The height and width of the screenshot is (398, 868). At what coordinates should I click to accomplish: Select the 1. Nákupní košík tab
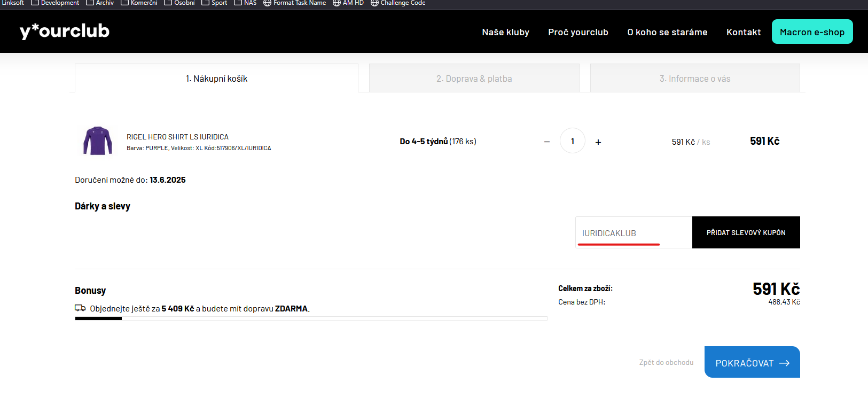pos(216,78)
